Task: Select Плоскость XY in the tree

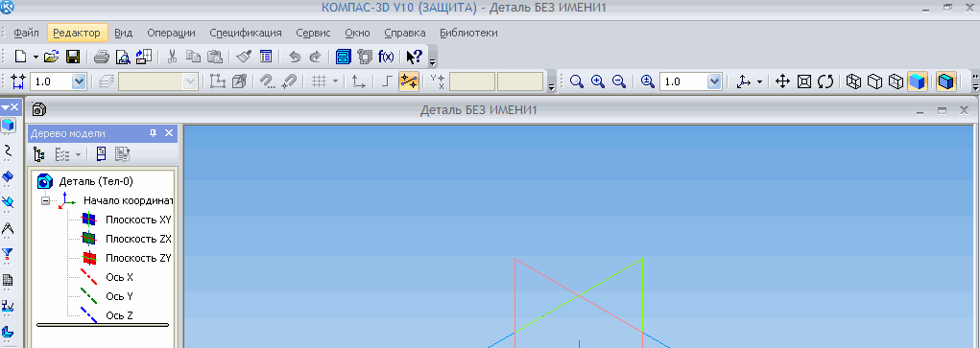Action: point(138,220)
